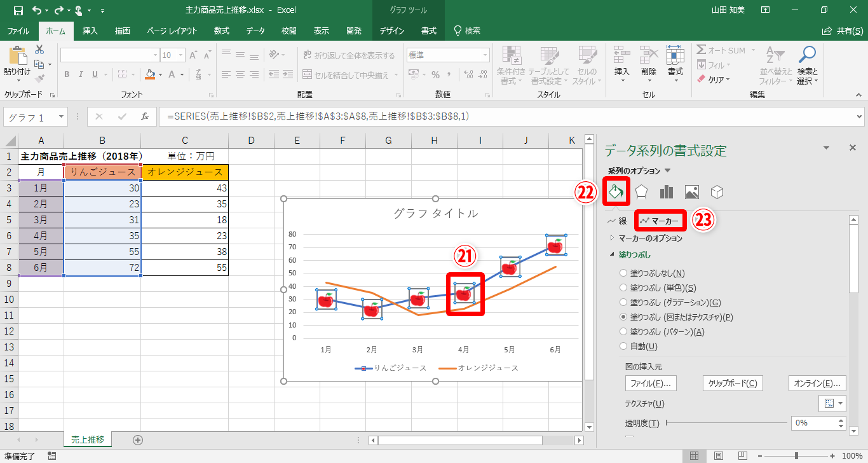This screenshot has height=463, width=868.
Task: Switch to the 数式 ribbon tab
Action: (x=222, y=31)
